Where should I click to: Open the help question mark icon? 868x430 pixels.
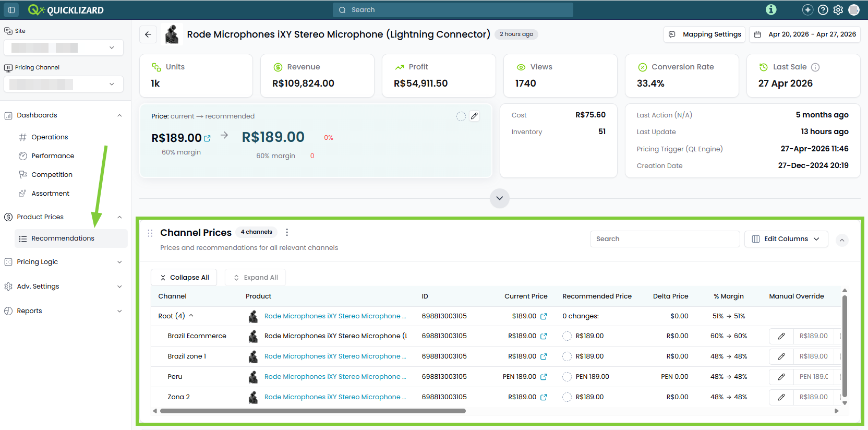[x=823, y=10]
